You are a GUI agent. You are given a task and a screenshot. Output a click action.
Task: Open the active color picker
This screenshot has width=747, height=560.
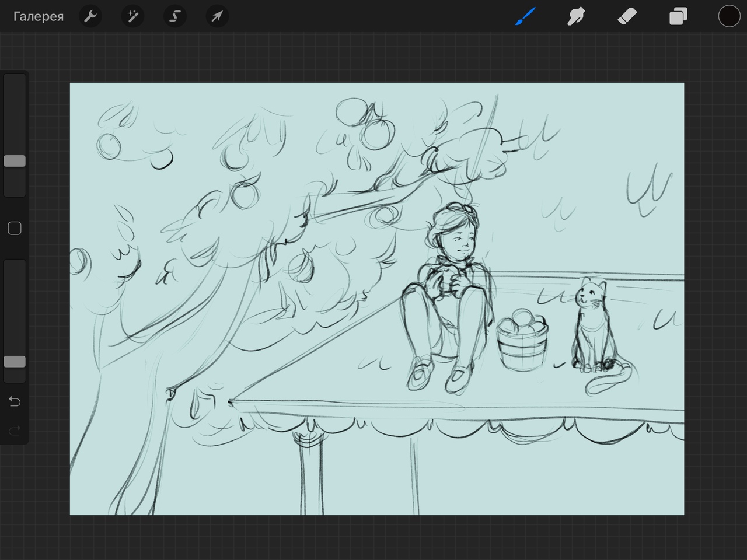[x=729, y=16]
